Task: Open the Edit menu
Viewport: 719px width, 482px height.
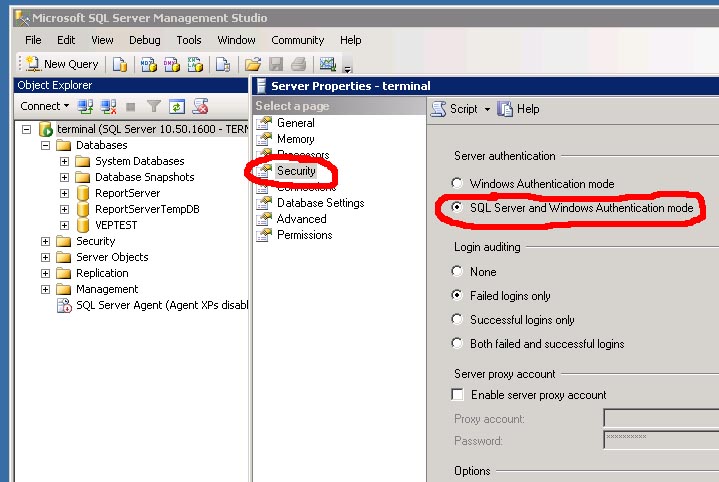Action: point(66,40)
